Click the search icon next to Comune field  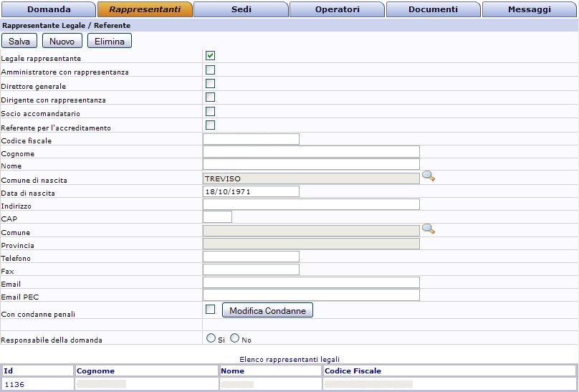(x=428, y=229)
